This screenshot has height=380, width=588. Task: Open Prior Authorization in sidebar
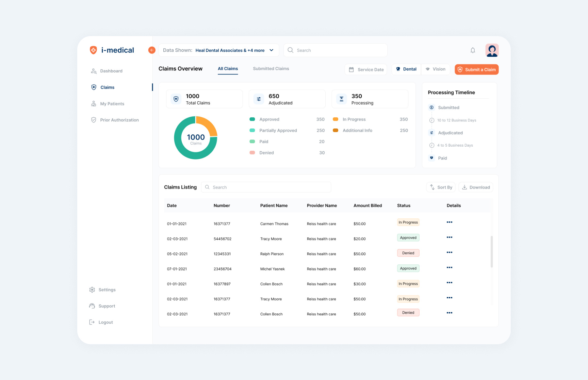119,120
